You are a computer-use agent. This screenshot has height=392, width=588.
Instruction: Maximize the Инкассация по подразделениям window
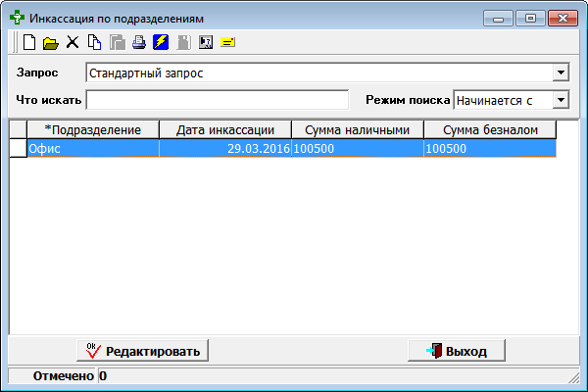(x=530, y=18)
